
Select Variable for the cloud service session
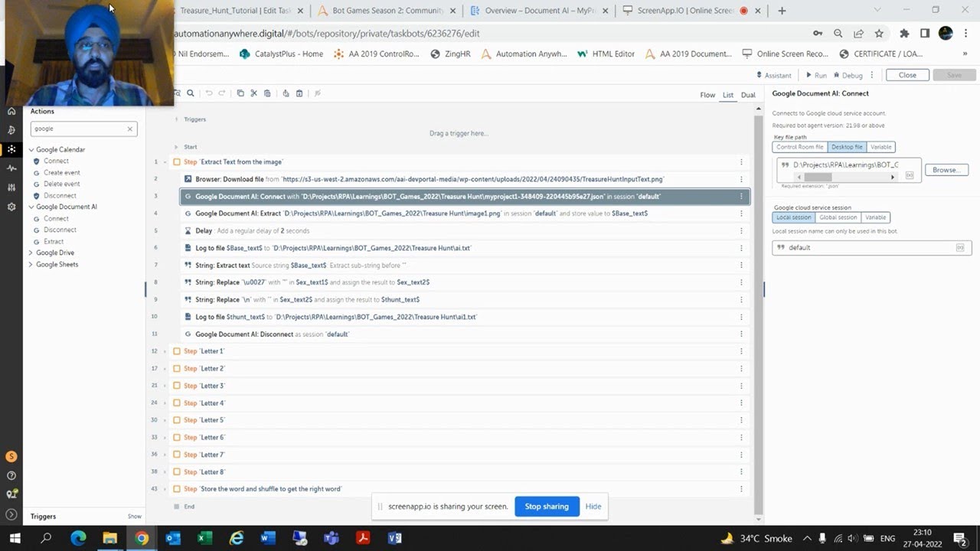[876, 217]
